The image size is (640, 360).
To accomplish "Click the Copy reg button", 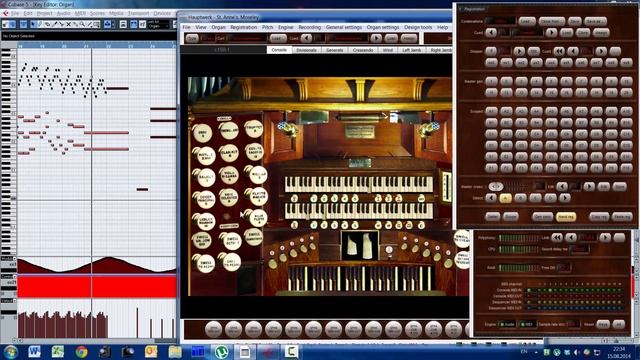I will (x=599, y=216).
